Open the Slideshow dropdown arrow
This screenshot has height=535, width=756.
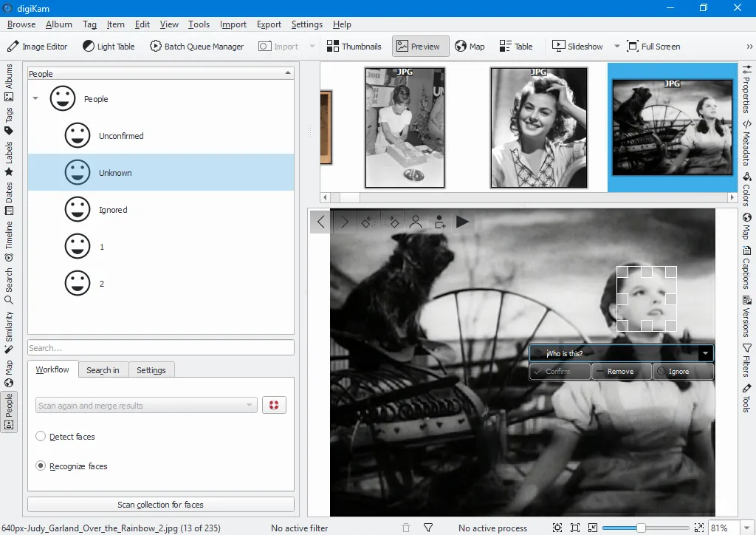coord(616,47)
